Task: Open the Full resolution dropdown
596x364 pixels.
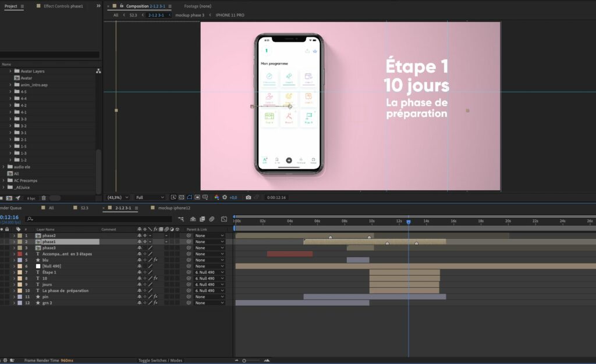Action: coord(150,198)
